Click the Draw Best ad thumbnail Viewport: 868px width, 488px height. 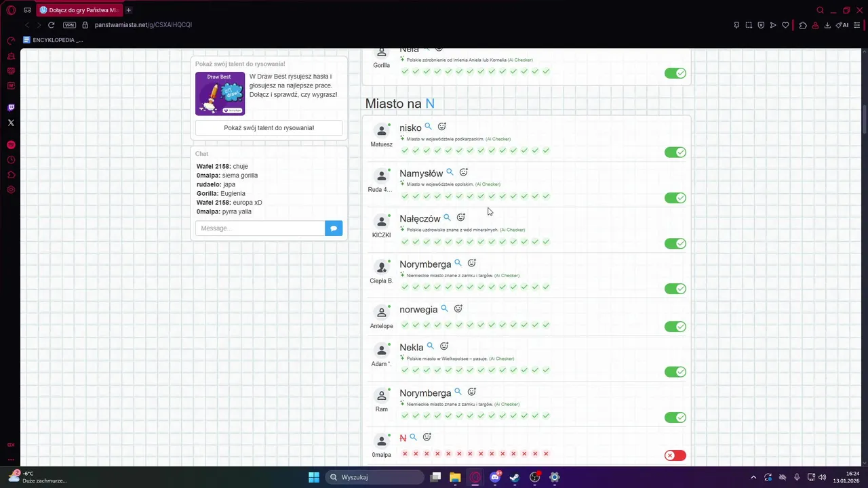(x=220, y=94)
